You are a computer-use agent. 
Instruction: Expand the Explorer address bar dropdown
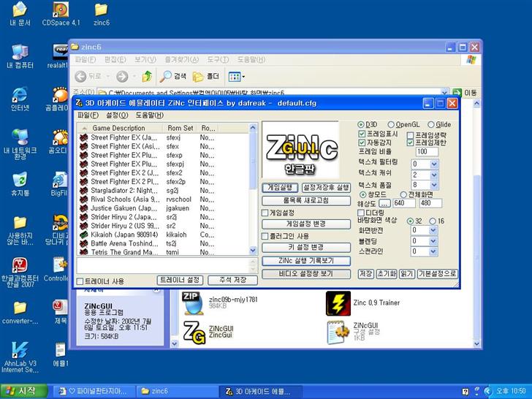(444, 92)
